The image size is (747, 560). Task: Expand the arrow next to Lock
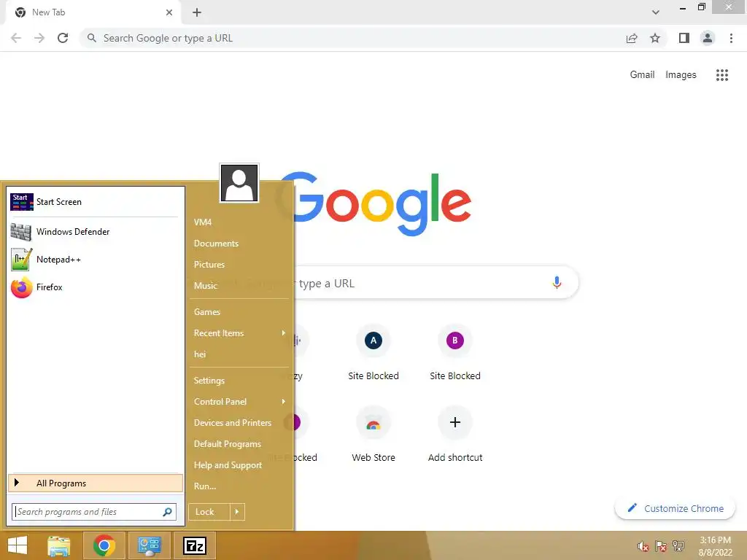(x=237, y=512)
